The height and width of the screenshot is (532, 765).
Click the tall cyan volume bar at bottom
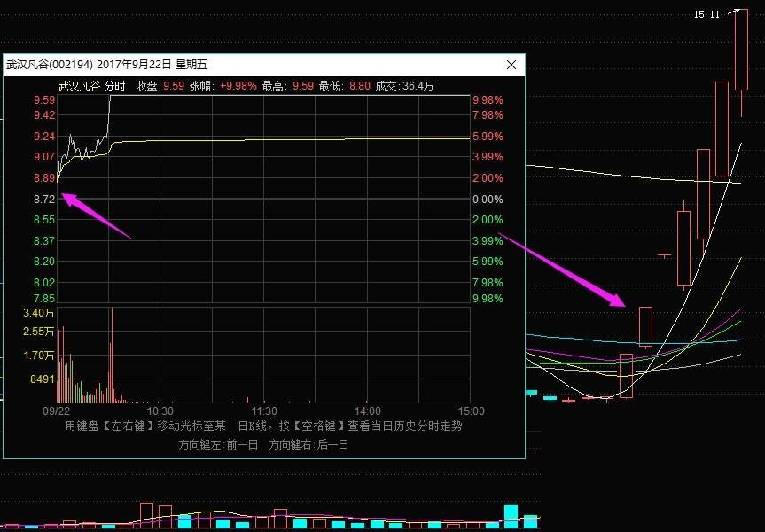point(511,515)
